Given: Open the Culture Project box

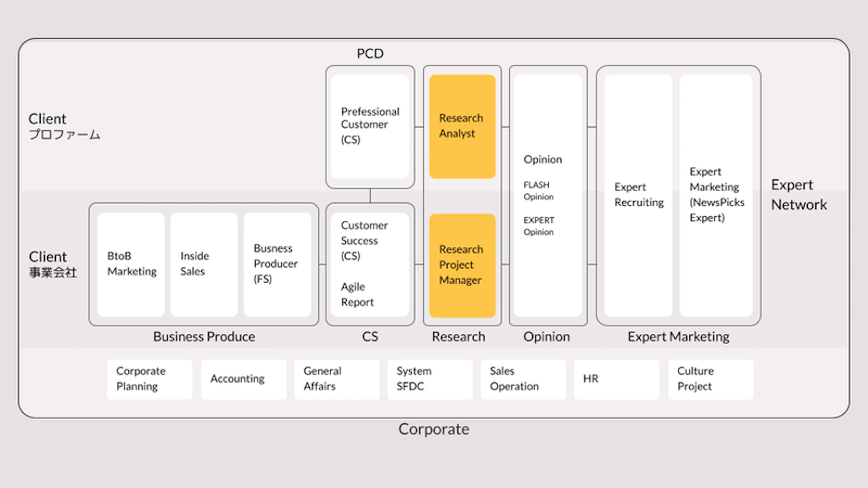Looking at the screenshot, I should [711, 379].
